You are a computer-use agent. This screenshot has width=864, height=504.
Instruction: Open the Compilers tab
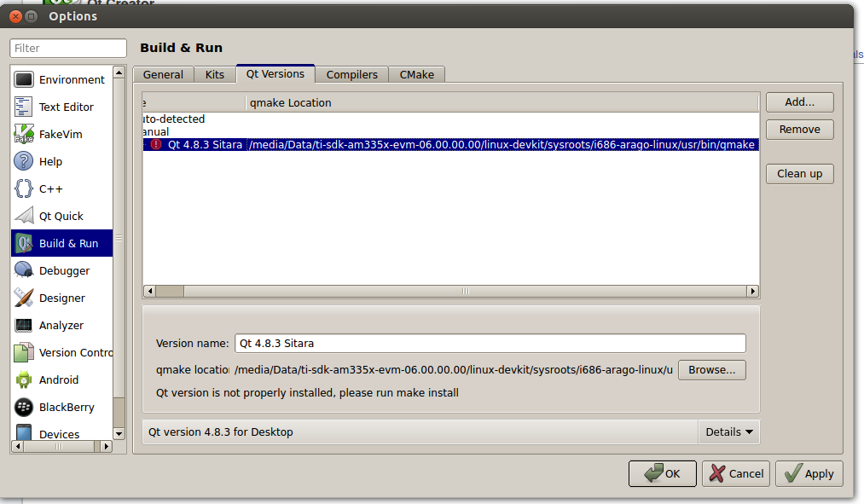coord(352,74)
